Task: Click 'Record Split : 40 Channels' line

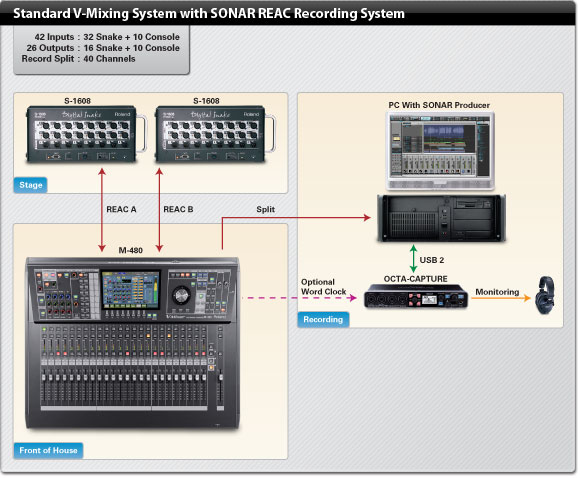Action: (78, 59)
